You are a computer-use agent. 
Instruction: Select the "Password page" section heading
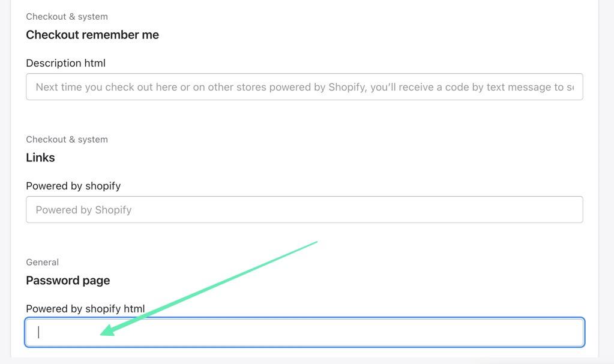68,281
